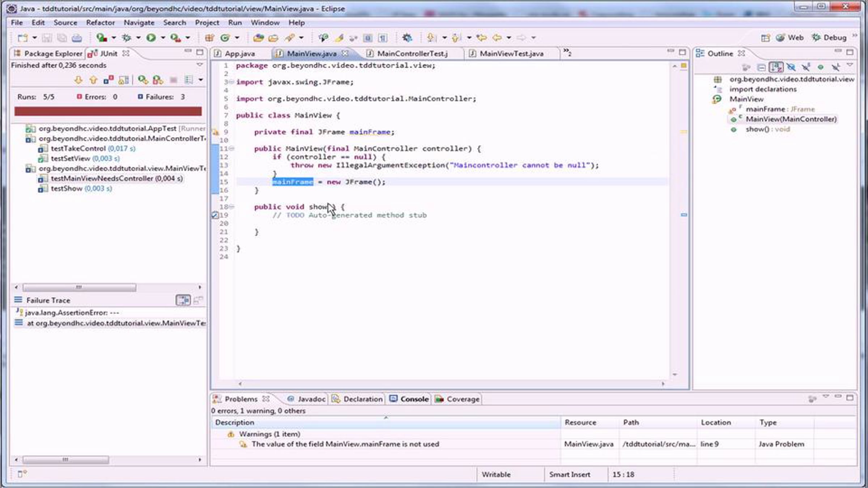Click the Print toolbar icon
The height and width of the screenshot is (488, 868).
click(x=77, y=38)
